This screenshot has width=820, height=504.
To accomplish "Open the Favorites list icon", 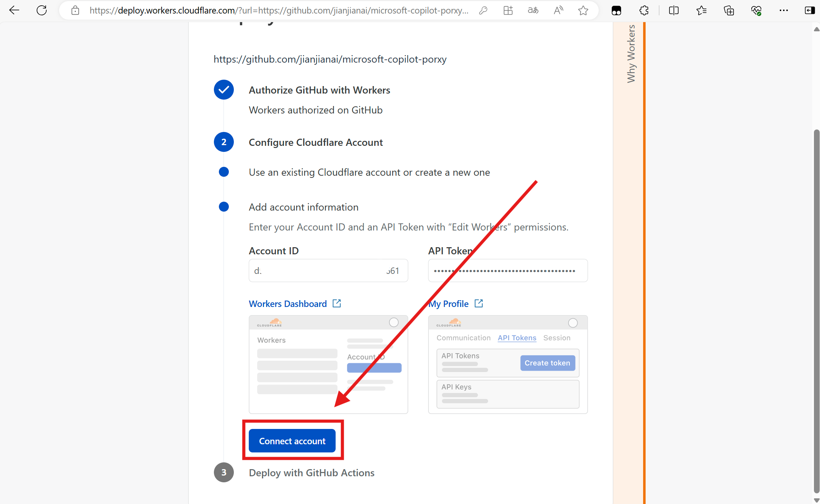I will [701, 10].
